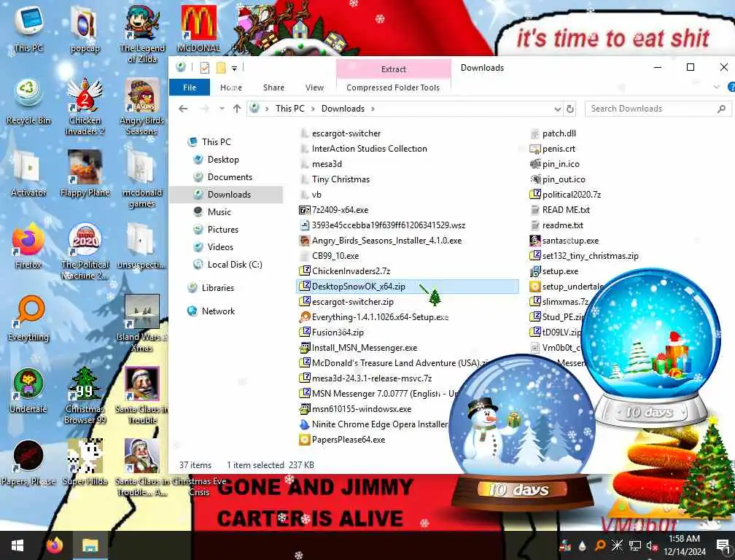Open the File menu tab

(190, 87)
